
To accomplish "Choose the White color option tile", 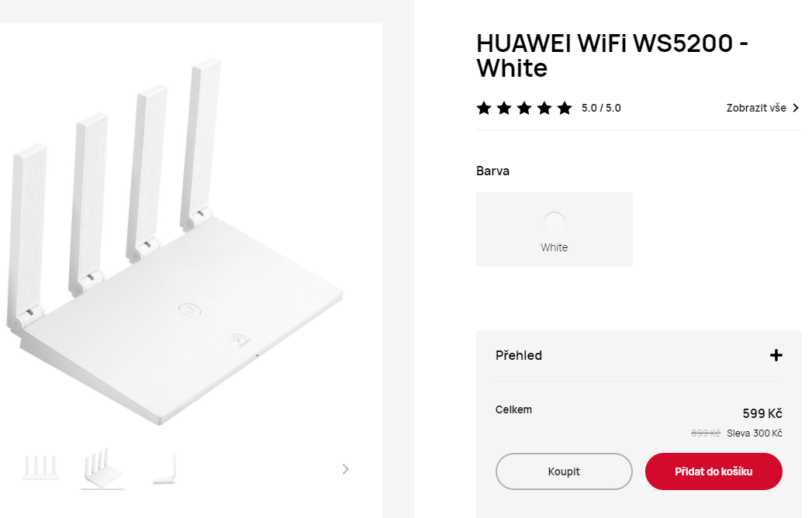I will pyautogui.click(x=554, y=230).
